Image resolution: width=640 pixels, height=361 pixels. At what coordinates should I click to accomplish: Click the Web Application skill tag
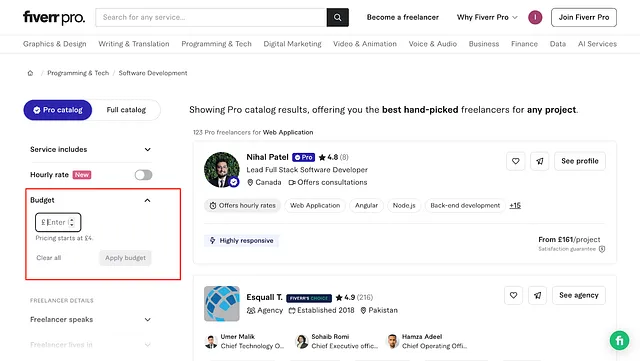pos(315,205)
